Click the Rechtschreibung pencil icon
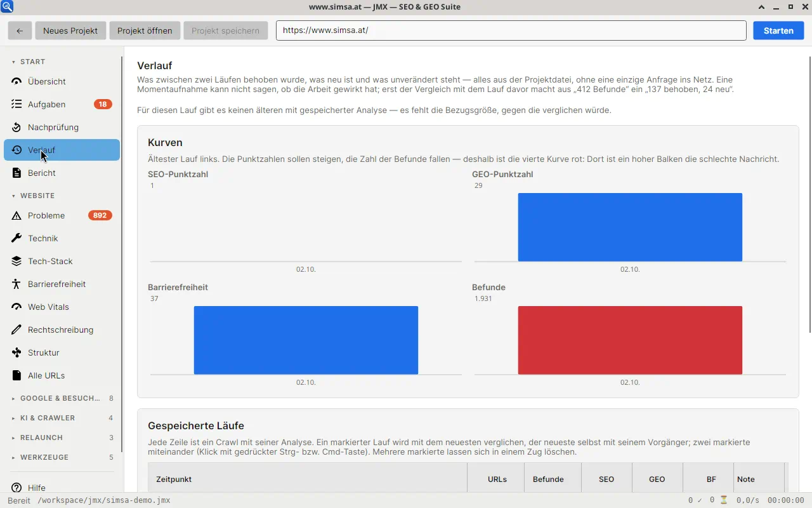The width and height of the screenshot is (812, 508). [x=16, y=330]
